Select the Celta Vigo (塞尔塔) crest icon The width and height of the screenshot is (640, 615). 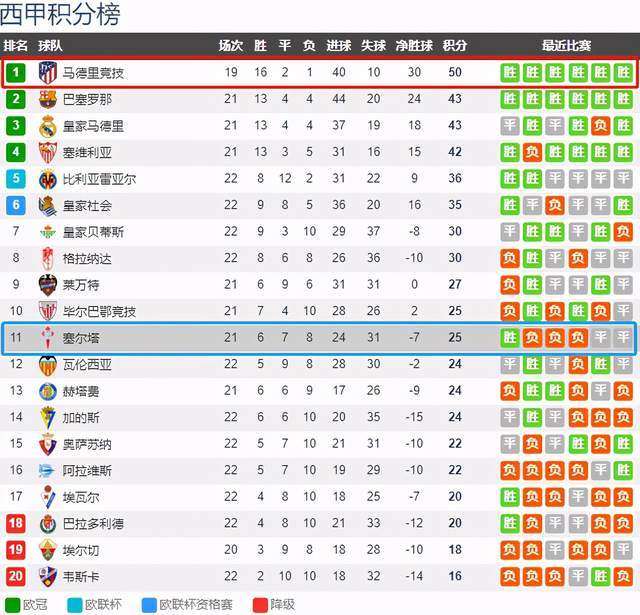47,338
